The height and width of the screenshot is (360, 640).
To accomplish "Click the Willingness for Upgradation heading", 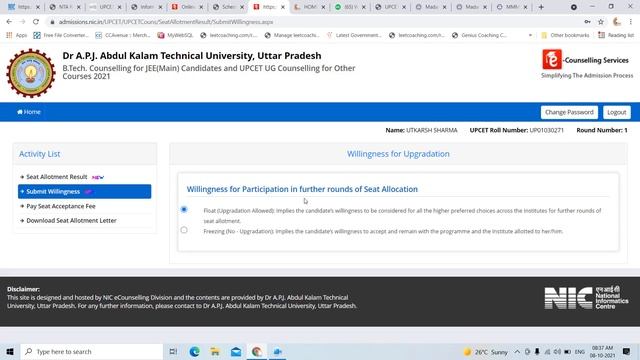I will click(x=398, y=154).
